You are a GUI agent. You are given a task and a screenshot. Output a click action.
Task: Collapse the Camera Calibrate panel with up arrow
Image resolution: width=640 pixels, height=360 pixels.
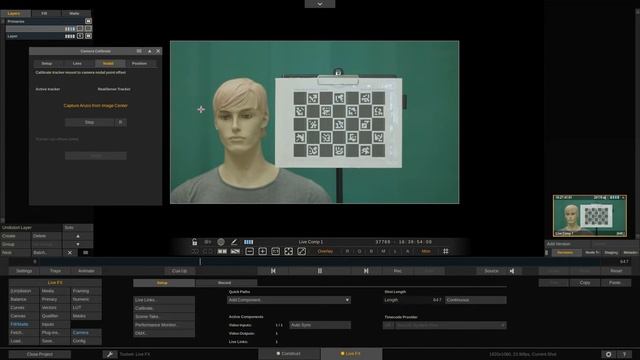pyautogui.click(x=149, y=51)
